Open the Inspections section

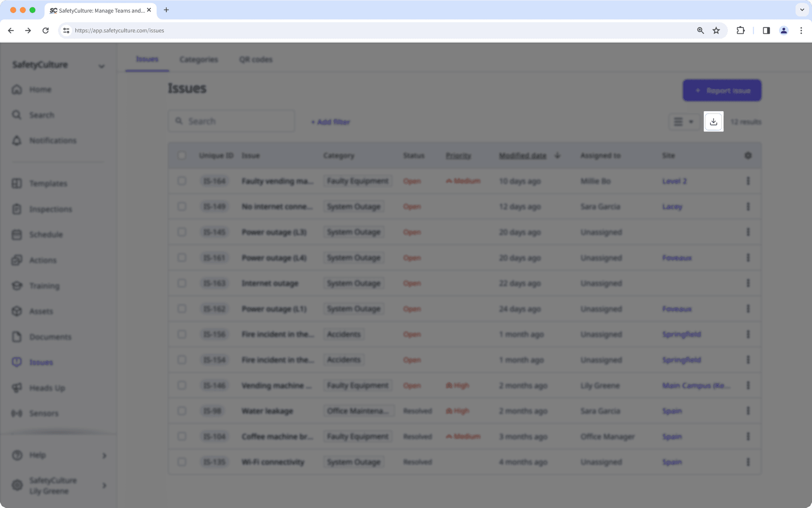[x=50, y=209]
